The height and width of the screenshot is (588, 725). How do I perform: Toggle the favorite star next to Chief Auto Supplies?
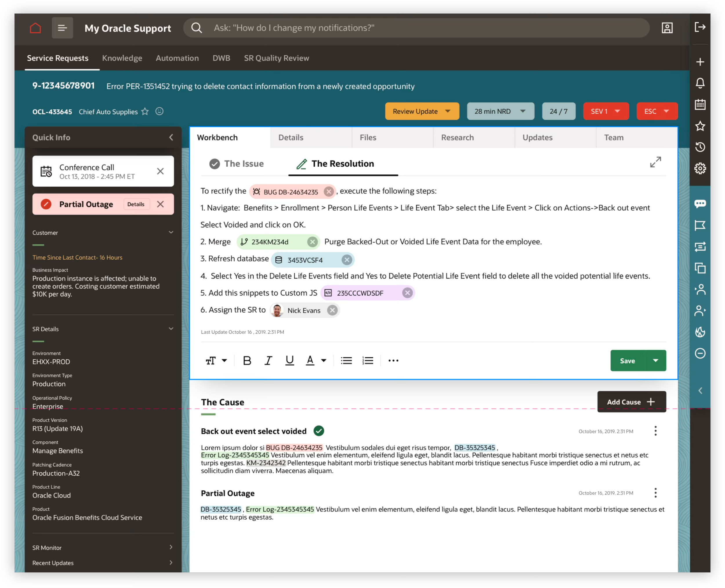145,112
